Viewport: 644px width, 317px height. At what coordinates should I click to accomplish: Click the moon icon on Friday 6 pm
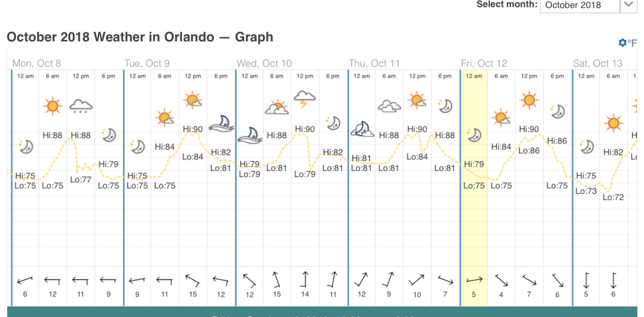558,112
